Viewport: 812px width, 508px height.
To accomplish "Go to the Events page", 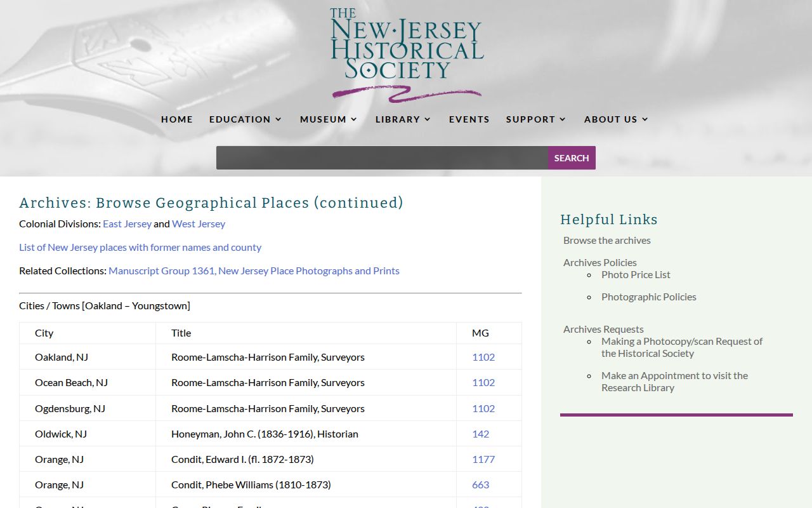I will tap(469, 119).
